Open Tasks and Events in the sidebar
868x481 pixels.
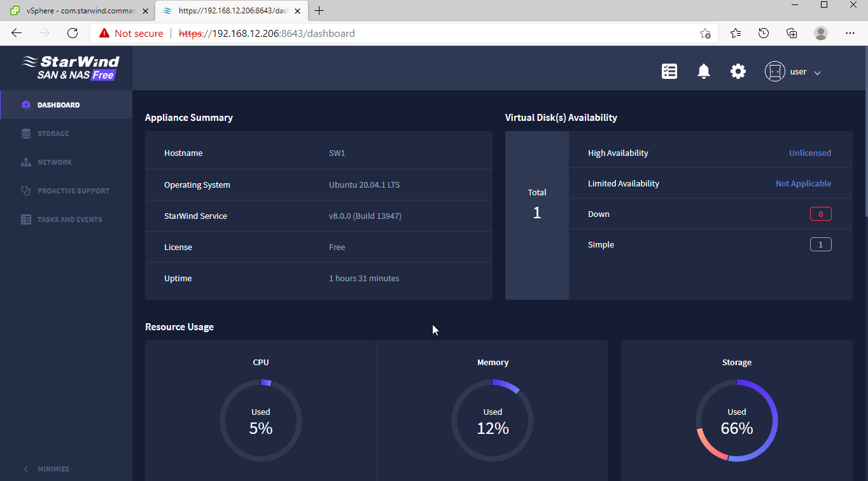66,220
